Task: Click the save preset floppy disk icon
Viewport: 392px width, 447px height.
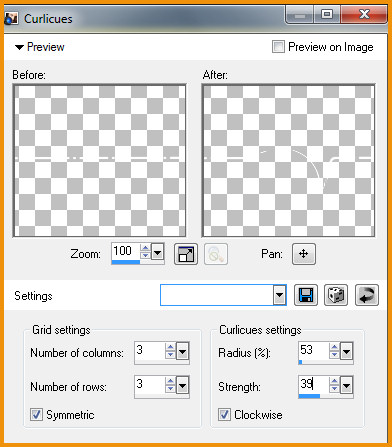Action: (x=306, y=295)
